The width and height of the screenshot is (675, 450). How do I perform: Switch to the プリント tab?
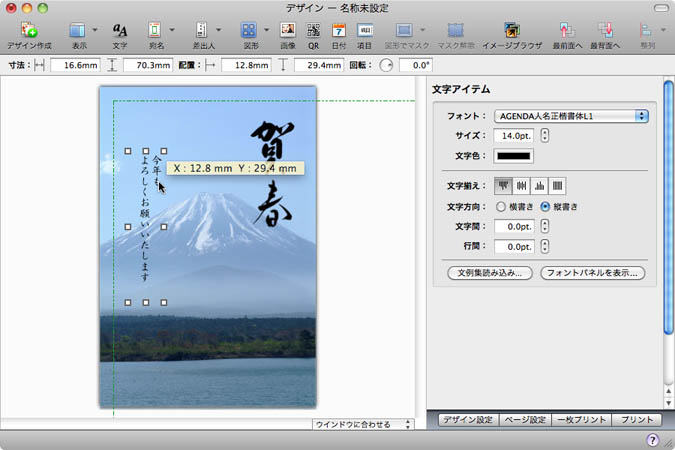[634, 421]
